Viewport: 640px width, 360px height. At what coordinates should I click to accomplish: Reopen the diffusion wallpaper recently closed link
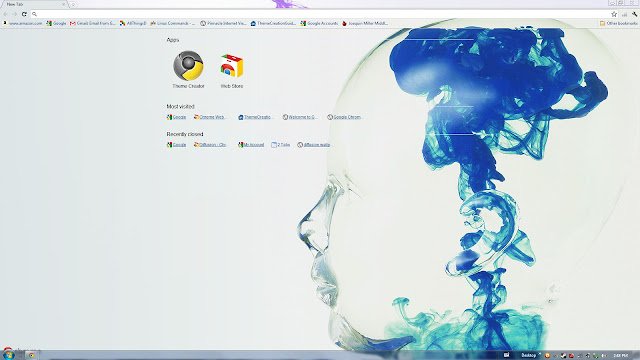click(313, 145)
